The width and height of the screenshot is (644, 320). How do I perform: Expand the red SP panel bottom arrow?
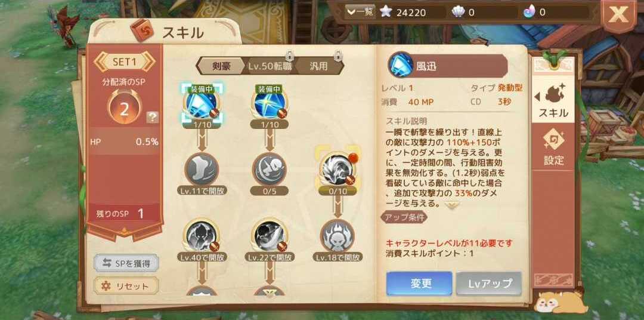point(125,233)
